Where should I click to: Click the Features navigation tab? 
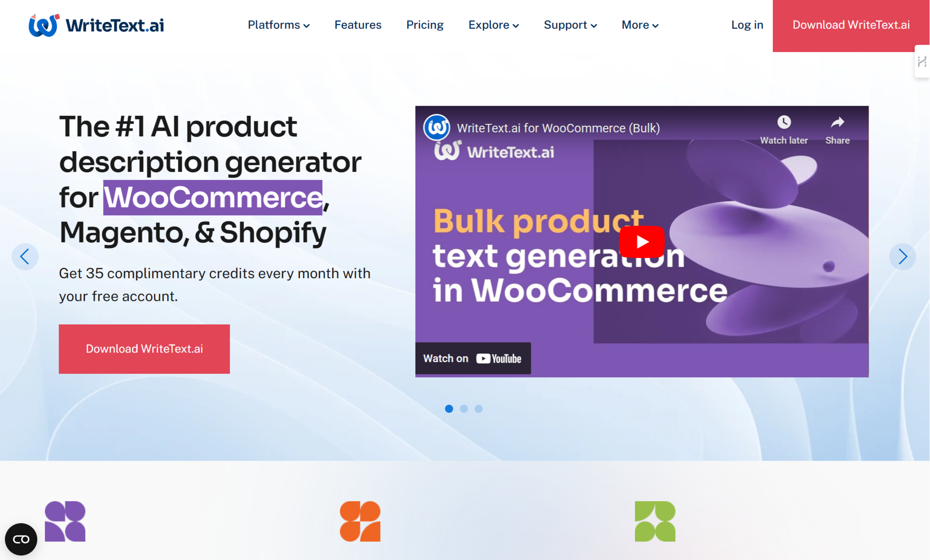click(x=357, y=24)
